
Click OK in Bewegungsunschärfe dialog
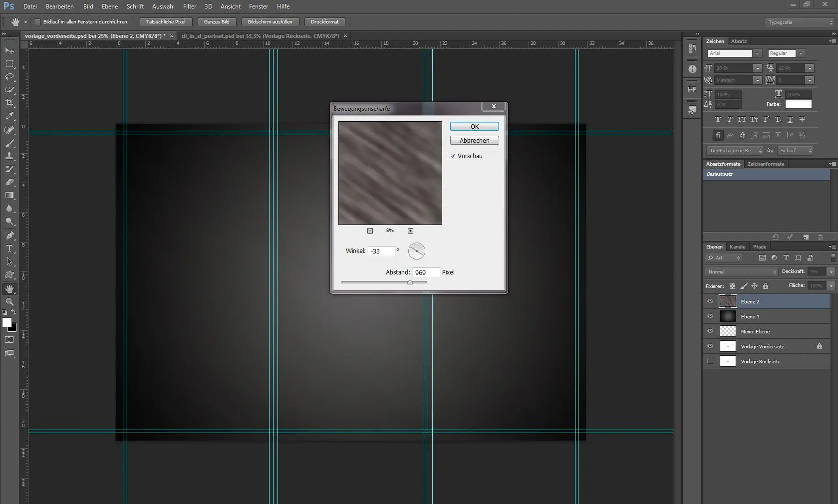(474, 127)
